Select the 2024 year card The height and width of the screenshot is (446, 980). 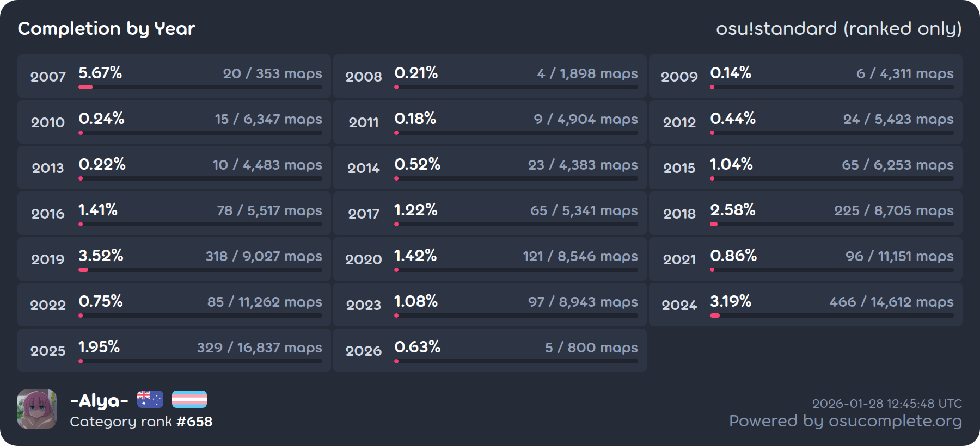point(805,305)
